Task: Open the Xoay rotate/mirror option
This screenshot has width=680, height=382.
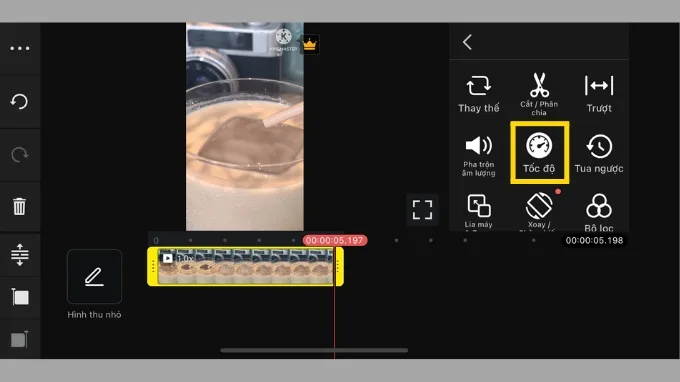Action: click(539, 211)
